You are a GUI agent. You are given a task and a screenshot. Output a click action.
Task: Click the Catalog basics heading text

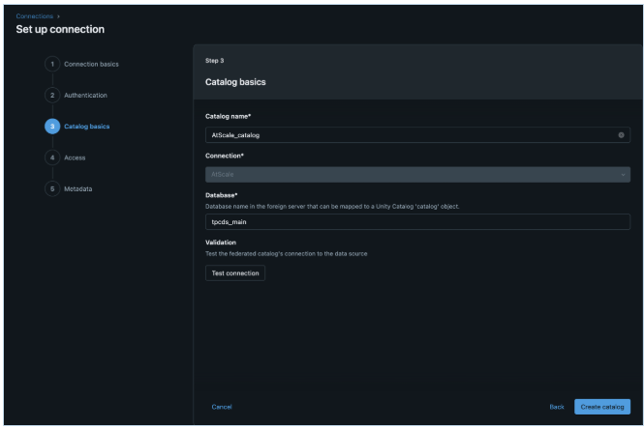click(x=235, y=82)
